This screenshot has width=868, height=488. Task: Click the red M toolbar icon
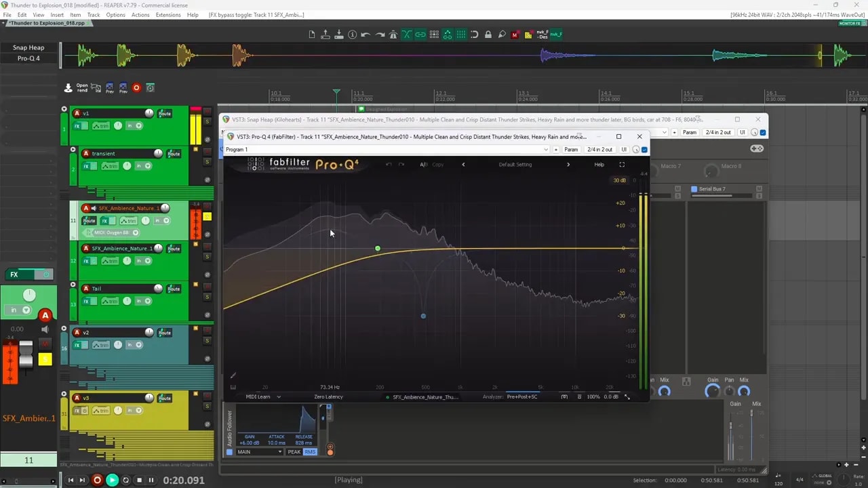point(515,35)
